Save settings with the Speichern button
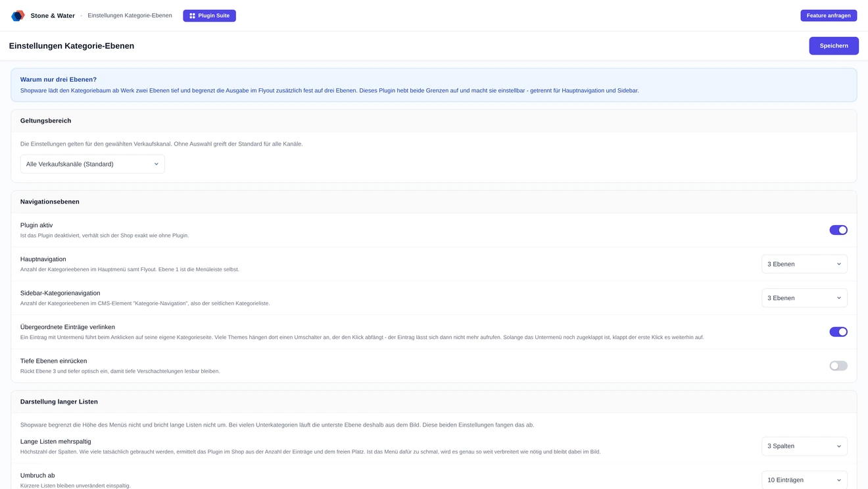 click(x=834, y=46)
